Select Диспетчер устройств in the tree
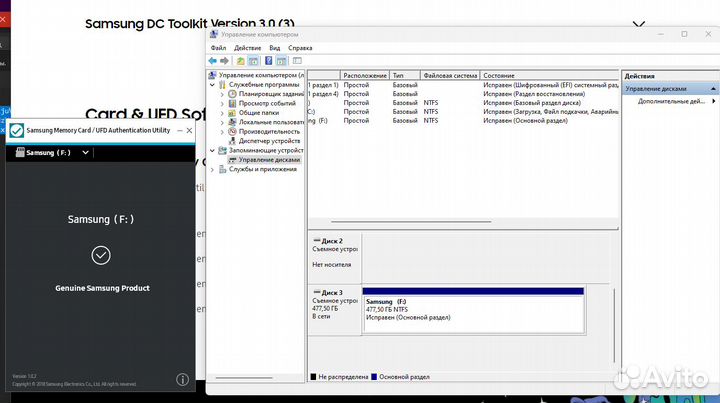 click(269, 141)
